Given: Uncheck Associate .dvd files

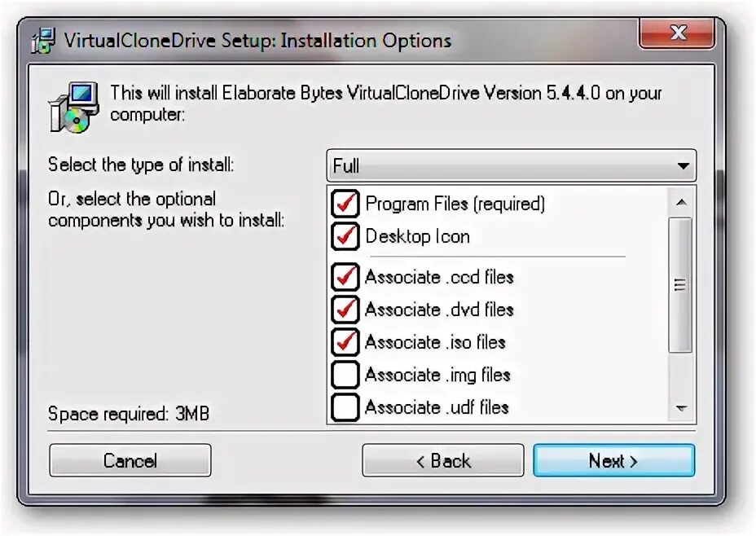Looking at the screenshot, I should coord(345,310).
